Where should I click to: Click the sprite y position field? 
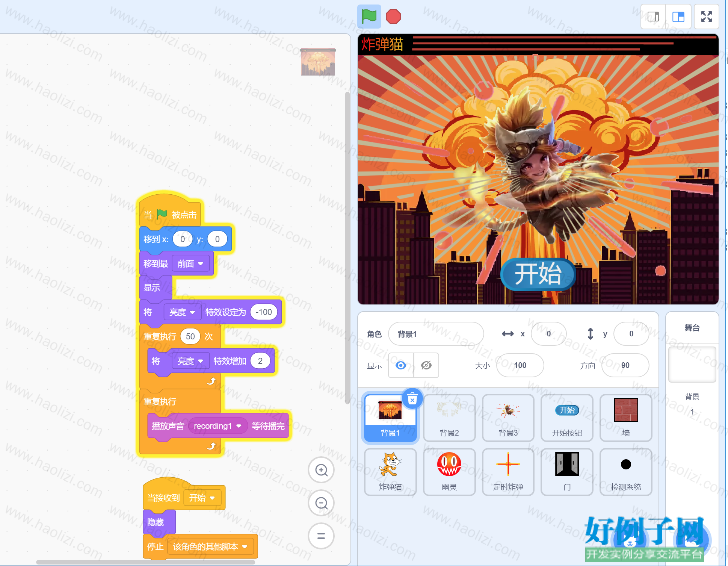point(631,334)
